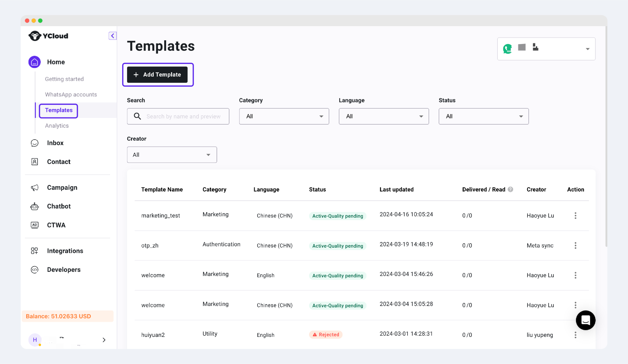Open three-dot menu for otp_zh template

coord(575,245)
